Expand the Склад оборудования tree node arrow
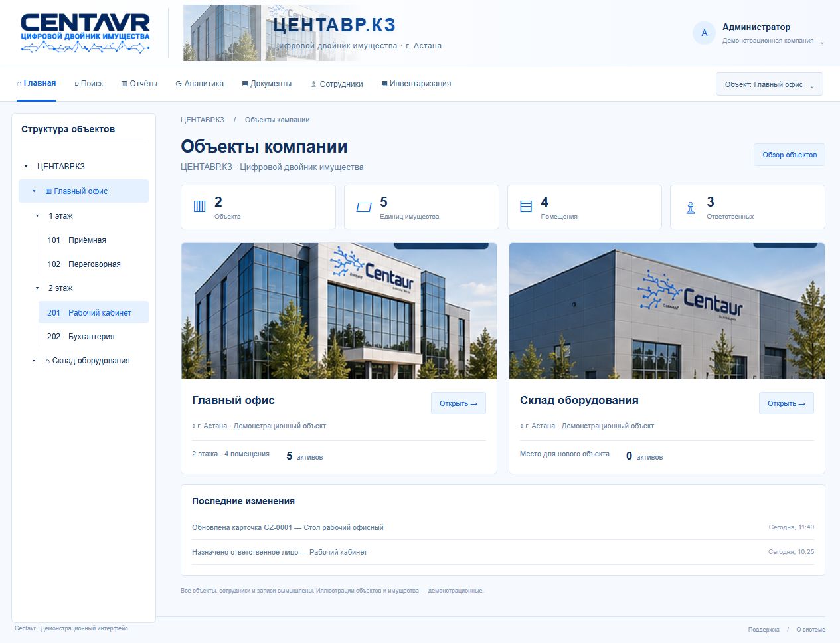The image size is (840, 643). pos(34,361)
